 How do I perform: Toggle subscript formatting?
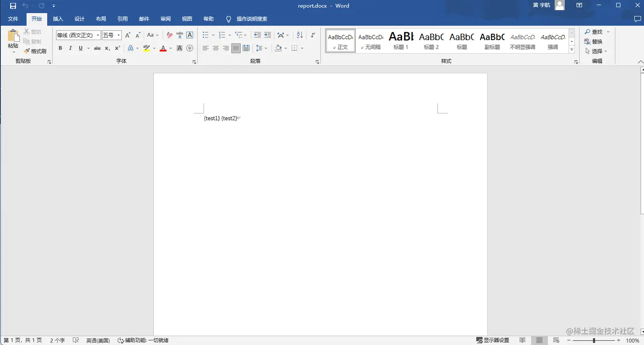tap(107, 48)
